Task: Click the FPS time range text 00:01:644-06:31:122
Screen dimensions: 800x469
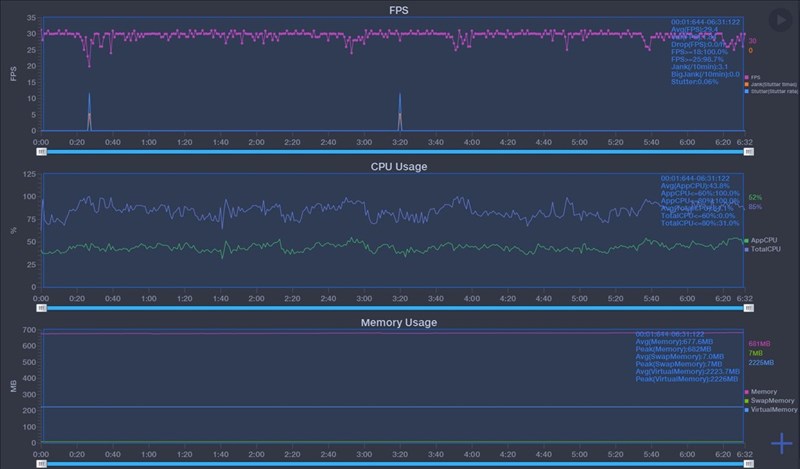Action: point(705,22)
